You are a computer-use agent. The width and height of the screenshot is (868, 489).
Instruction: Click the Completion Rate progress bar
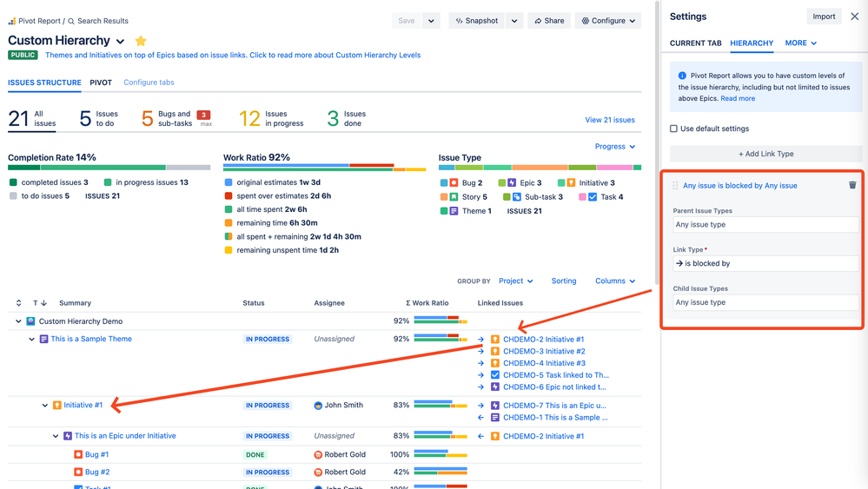coord(109,167)
